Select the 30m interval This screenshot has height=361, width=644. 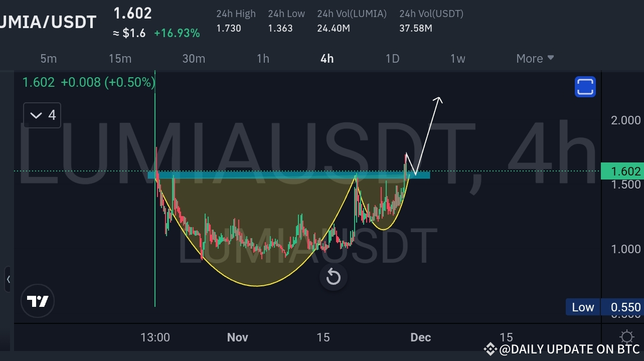pos(194,59)
